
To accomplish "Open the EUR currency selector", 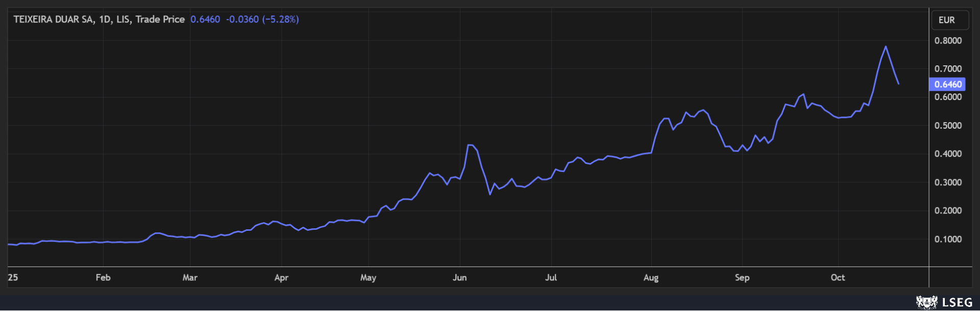I will point(947,20).
